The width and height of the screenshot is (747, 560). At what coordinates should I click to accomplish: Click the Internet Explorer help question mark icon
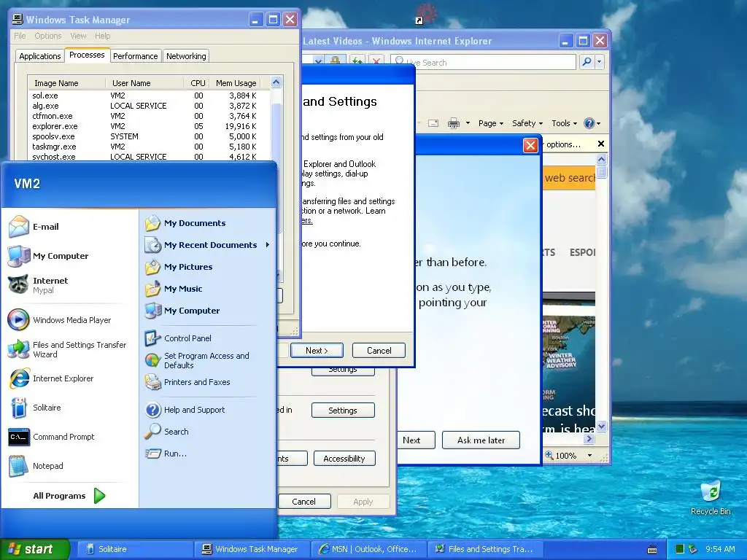[x=589, y=123]
